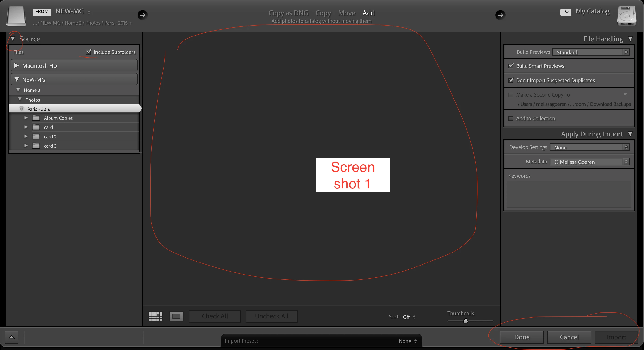This screenshot has height=350, width=644.
Task: Click the Cancel button
Action: tap(569, 337)
